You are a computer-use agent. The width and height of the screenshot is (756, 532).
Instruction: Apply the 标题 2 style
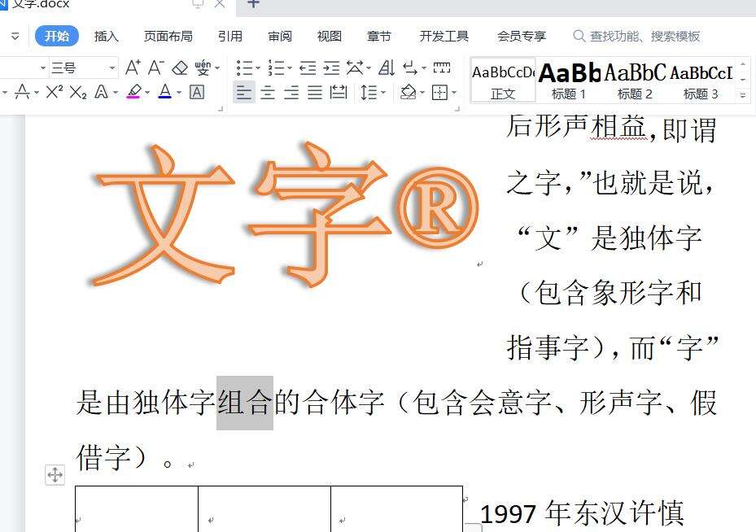[635, 81]
